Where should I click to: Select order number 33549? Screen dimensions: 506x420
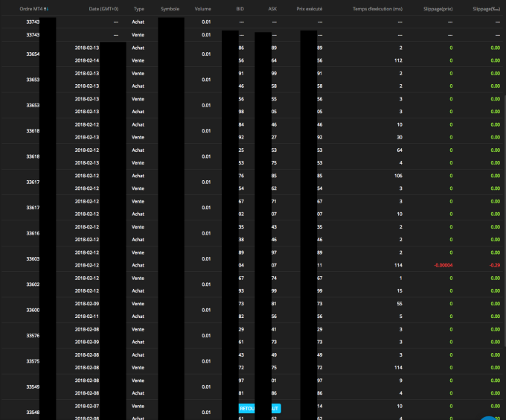tap(33, 386)
